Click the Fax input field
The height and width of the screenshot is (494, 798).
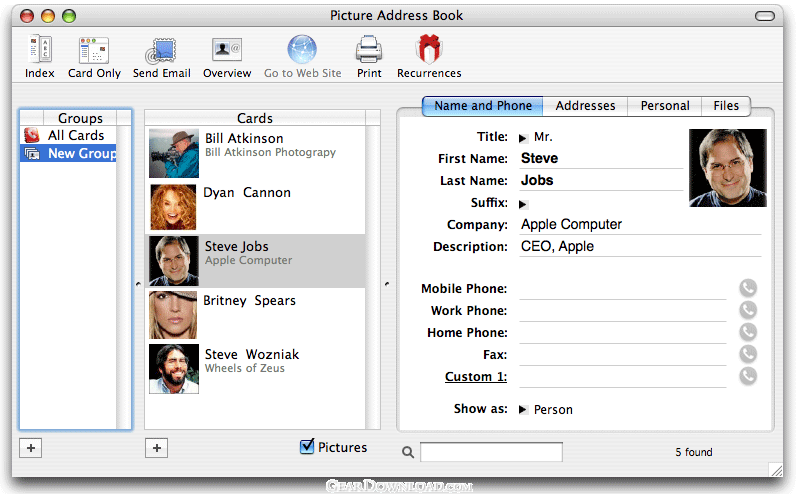point(622,355)
